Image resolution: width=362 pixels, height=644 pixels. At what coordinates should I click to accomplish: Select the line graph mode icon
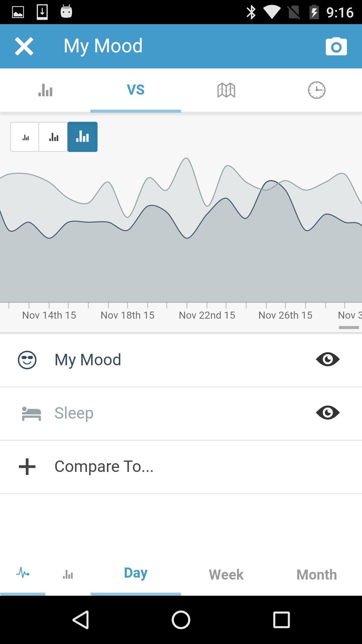click(x=23, y=573)
